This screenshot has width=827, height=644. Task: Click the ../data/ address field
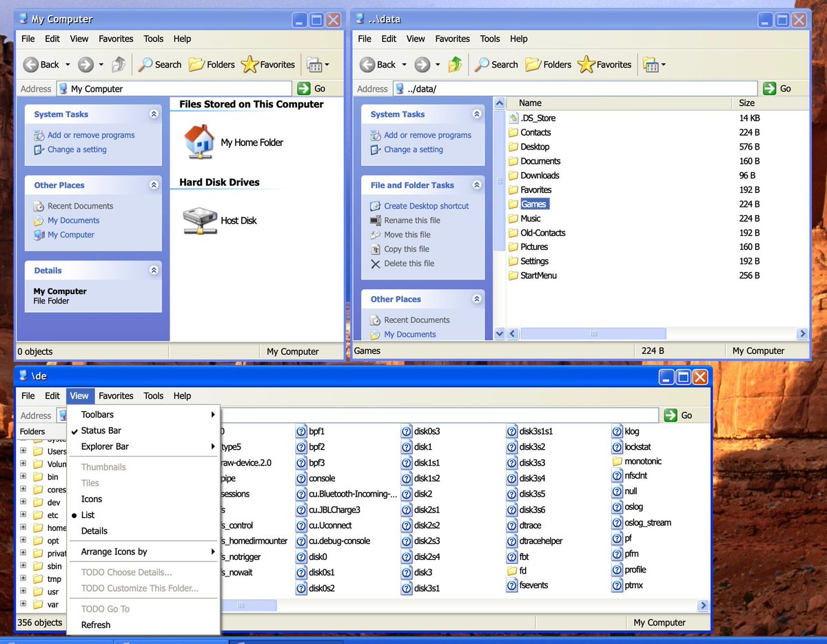(575, 88)
